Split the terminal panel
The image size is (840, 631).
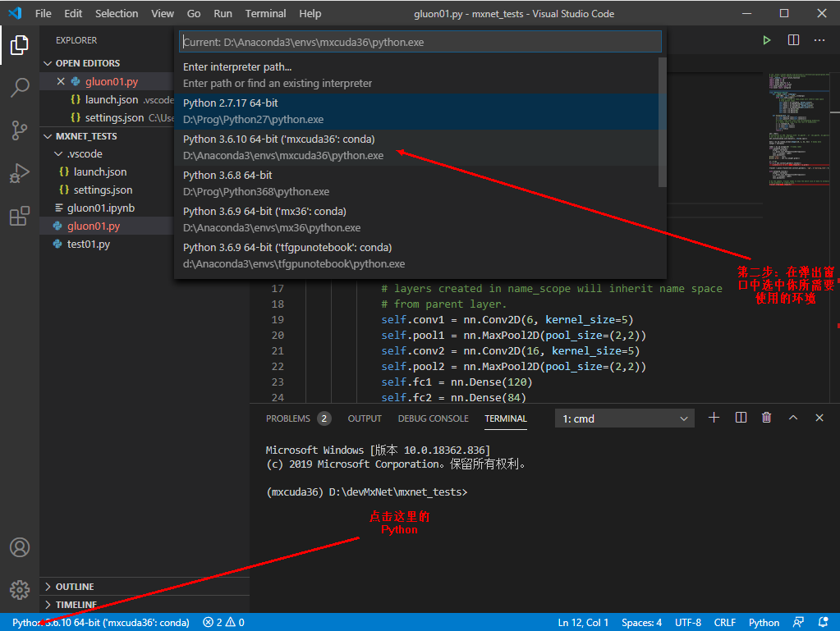(741, 418)
